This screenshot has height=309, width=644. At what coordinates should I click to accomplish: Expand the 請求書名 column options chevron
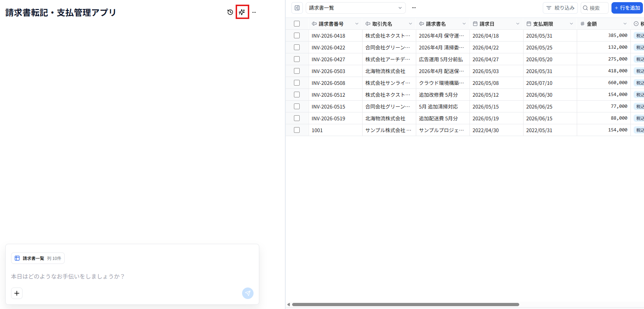click(x=464, y=24)
